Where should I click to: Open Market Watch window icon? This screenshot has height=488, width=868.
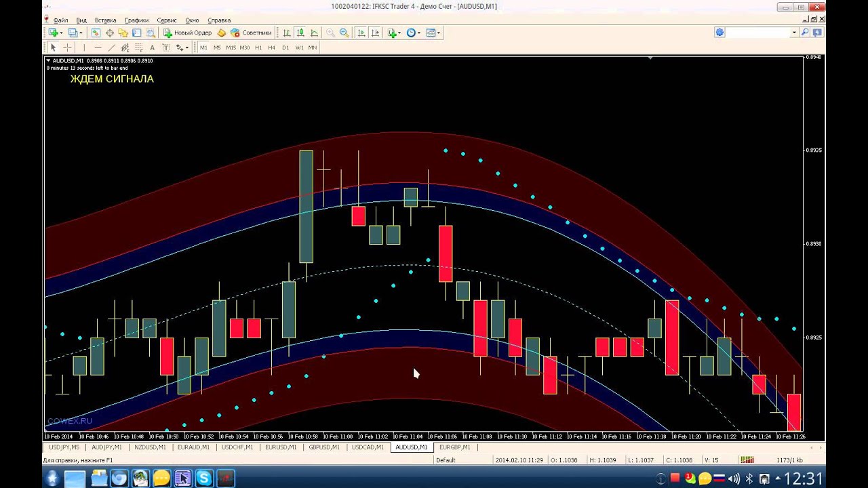click(x=96, y=33)
